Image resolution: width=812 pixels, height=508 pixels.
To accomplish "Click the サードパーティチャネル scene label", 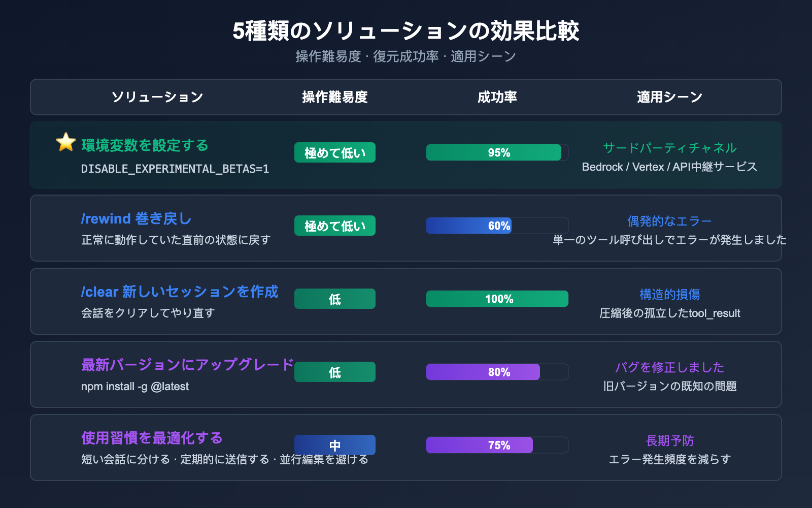I will (x=670, y=148).
